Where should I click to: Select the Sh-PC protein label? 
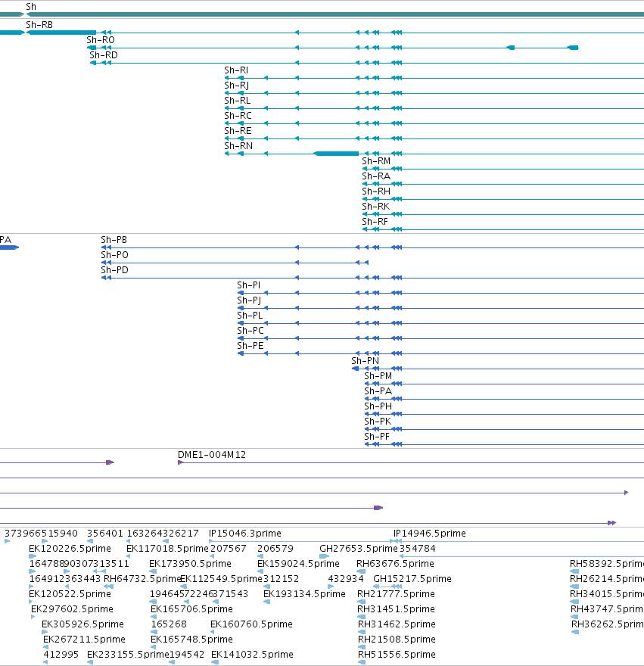click(250, 331)
